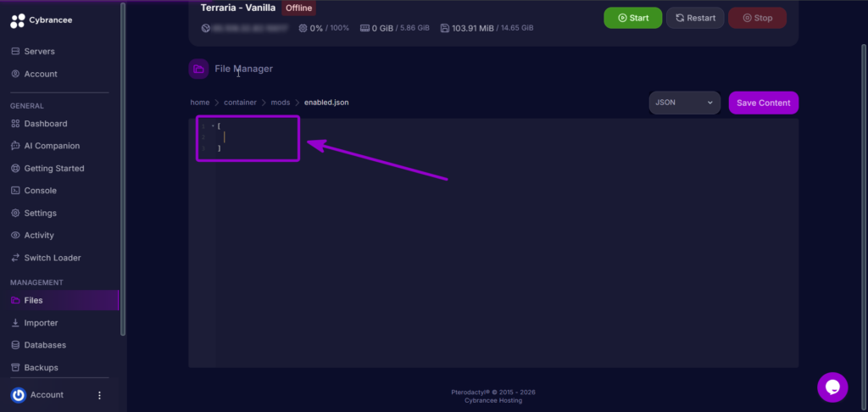Click the Terraria - Vanilla server name

238,8
